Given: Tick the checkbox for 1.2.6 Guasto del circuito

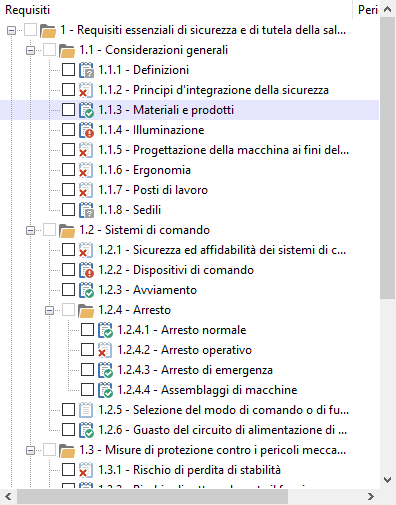Looking at the screenshot, I should coord(68,430).
